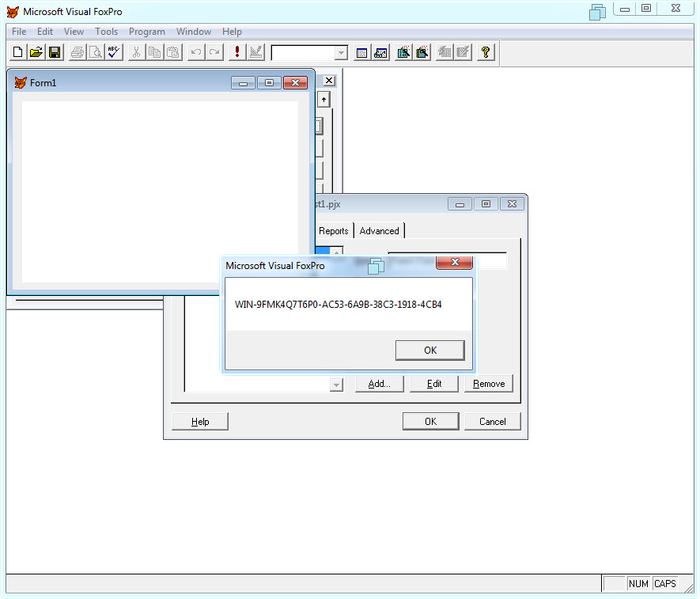
Task: Open the Edit menu
Action: (x=44, y=32)
